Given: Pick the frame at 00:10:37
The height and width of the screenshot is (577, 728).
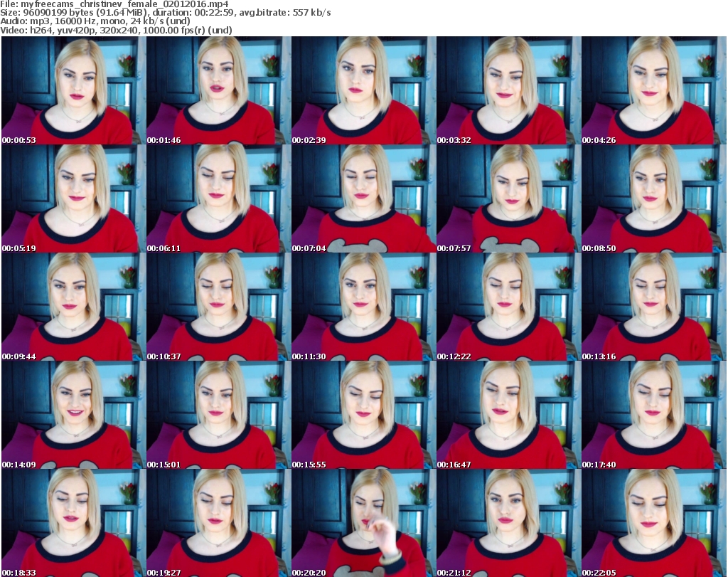Looking at the screenshot, I should pyautogui.click(x=218, y=307).
